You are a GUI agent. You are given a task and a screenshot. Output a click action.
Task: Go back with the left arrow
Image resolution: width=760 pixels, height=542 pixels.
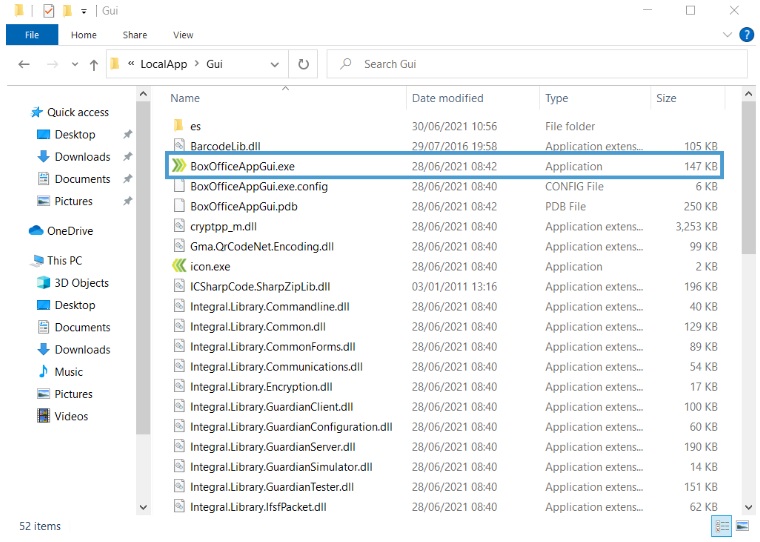coord(24,64)
